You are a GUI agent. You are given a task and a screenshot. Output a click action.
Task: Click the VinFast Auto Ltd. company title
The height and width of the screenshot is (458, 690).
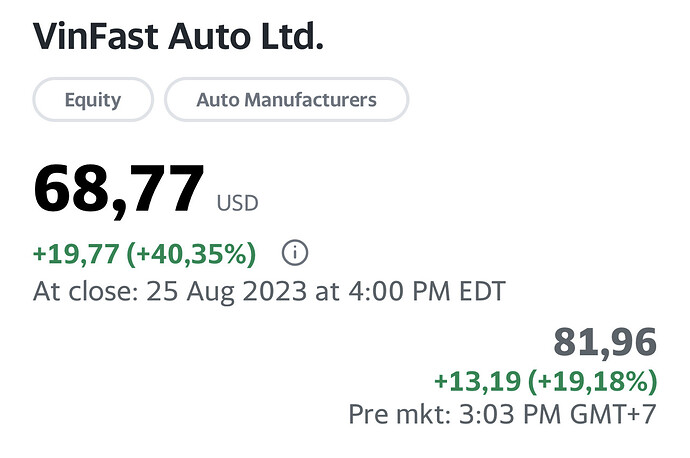179,37
